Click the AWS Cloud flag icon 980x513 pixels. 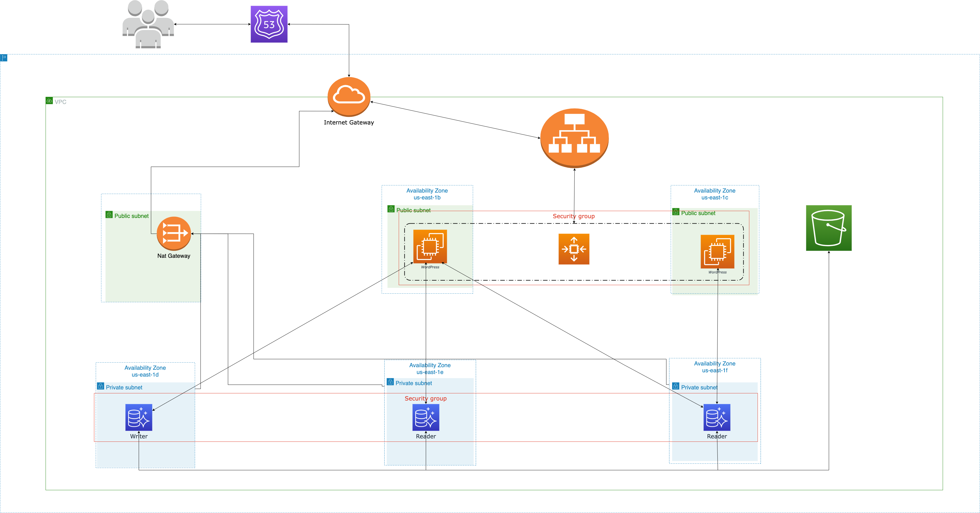pyautogui.click(x=4, y=58)
